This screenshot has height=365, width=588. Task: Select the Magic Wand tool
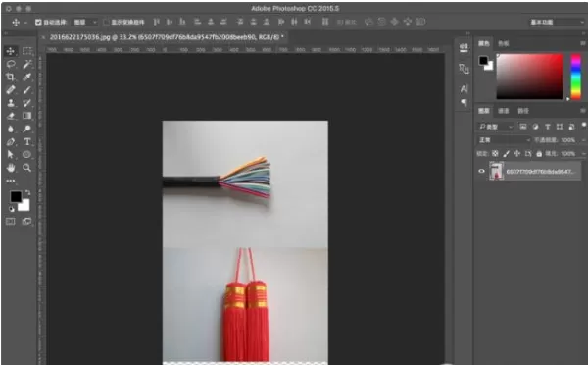pos(27,64)
